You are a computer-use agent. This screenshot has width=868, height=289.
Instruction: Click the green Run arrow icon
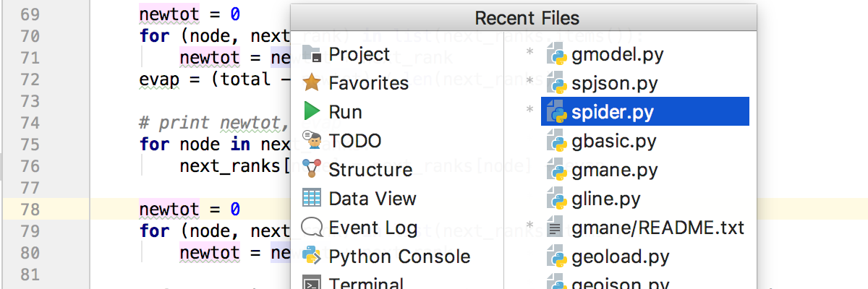[312, 111]
